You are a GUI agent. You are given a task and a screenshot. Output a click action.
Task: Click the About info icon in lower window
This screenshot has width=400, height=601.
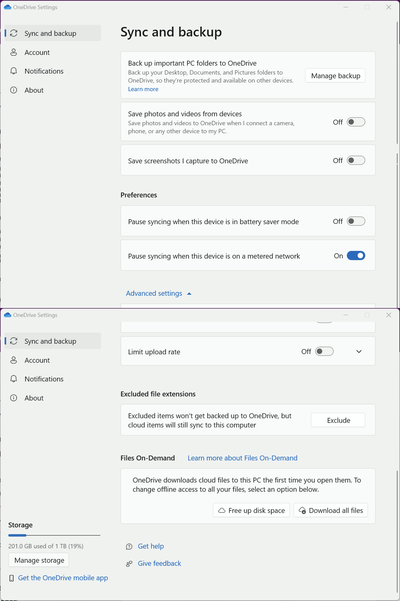(x=14, y=398)
